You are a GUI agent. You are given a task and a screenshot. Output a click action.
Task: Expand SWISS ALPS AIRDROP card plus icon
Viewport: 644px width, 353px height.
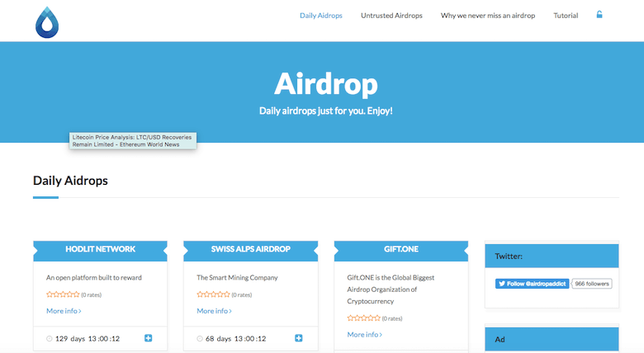coord(299,338)
